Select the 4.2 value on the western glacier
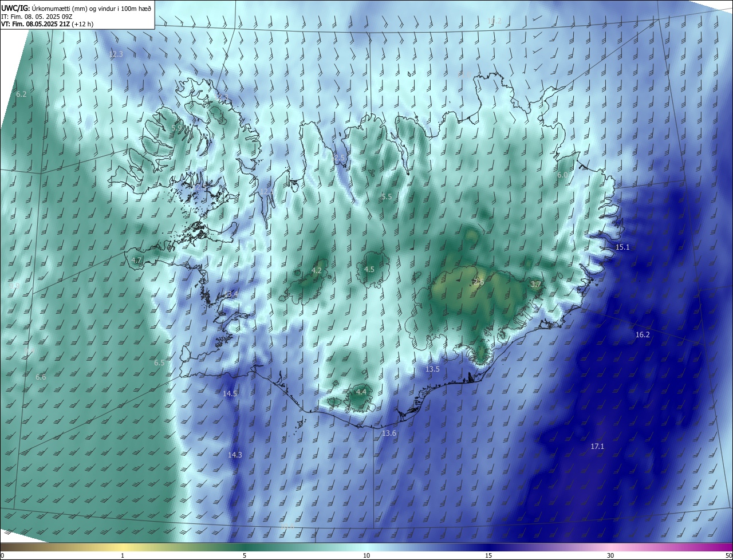The height and width of the screenshot is (560, 733). point(316,270)
